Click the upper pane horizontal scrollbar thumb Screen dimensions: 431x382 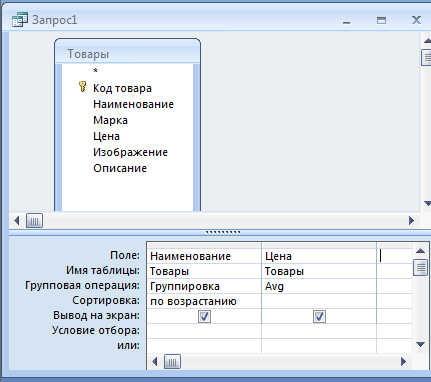34,221
